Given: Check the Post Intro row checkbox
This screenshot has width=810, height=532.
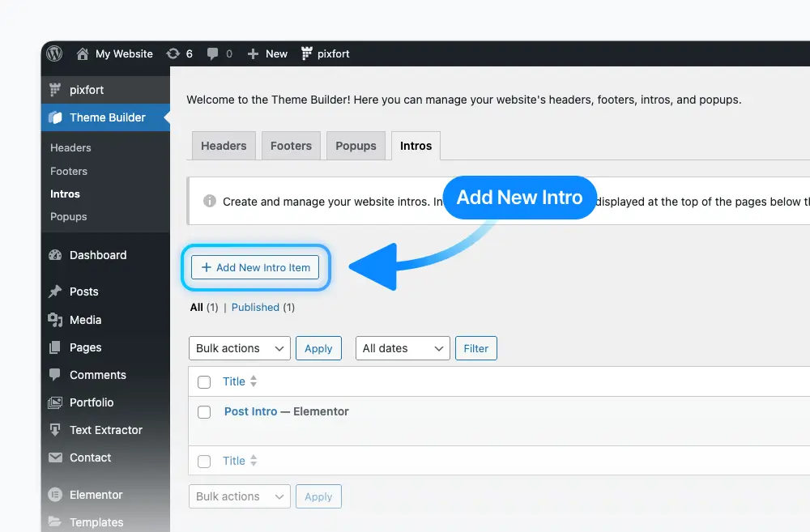Looking at the screenshot, I should (x=204, y=411).
